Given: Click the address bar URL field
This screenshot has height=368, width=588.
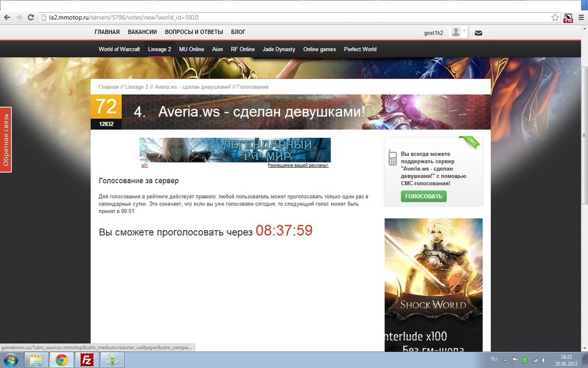Looking at the screenshot, I should click(294, 18).
